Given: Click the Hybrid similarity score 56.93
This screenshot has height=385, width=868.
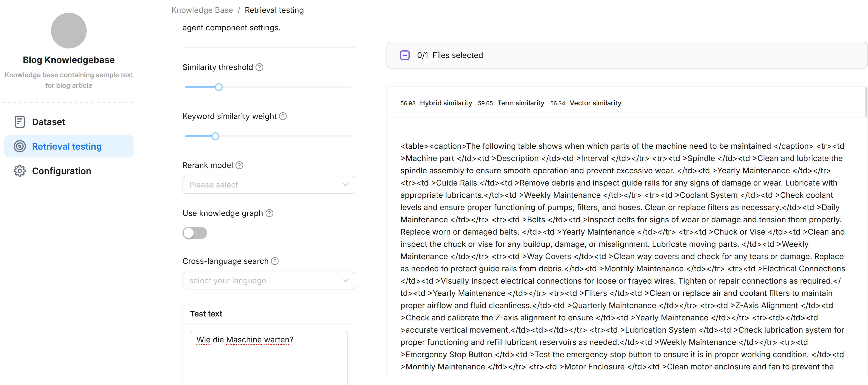Looking at the screenshot, I should click(x=408, y=103).
